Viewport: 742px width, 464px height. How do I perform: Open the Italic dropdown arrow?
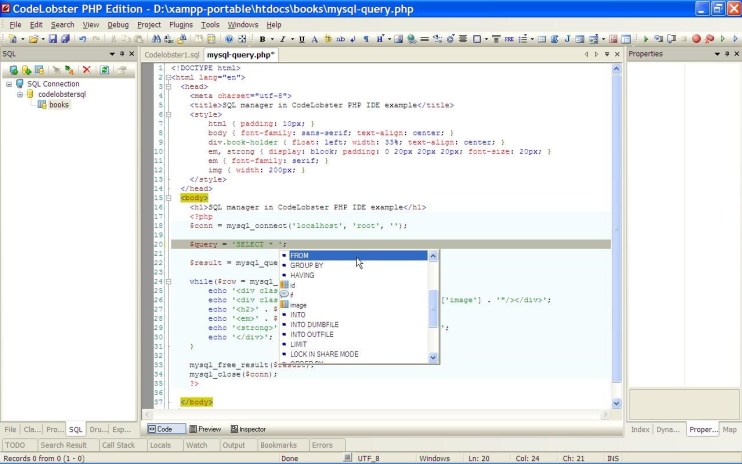(x=292, y=39)
